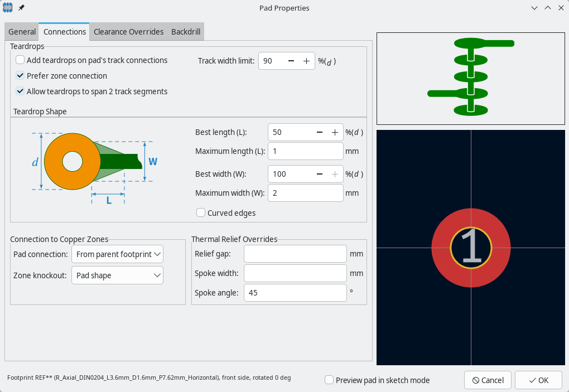Screen dimensions: 569x392
Task: Decrease the track width limit value
Action: [x=291, y=61]
